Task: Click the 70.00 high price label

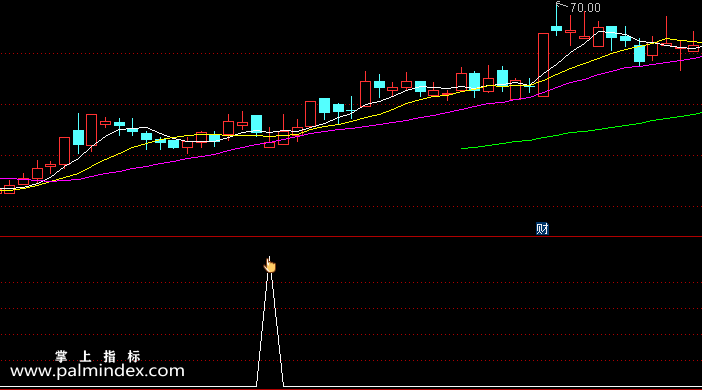Action: [585, 8]
